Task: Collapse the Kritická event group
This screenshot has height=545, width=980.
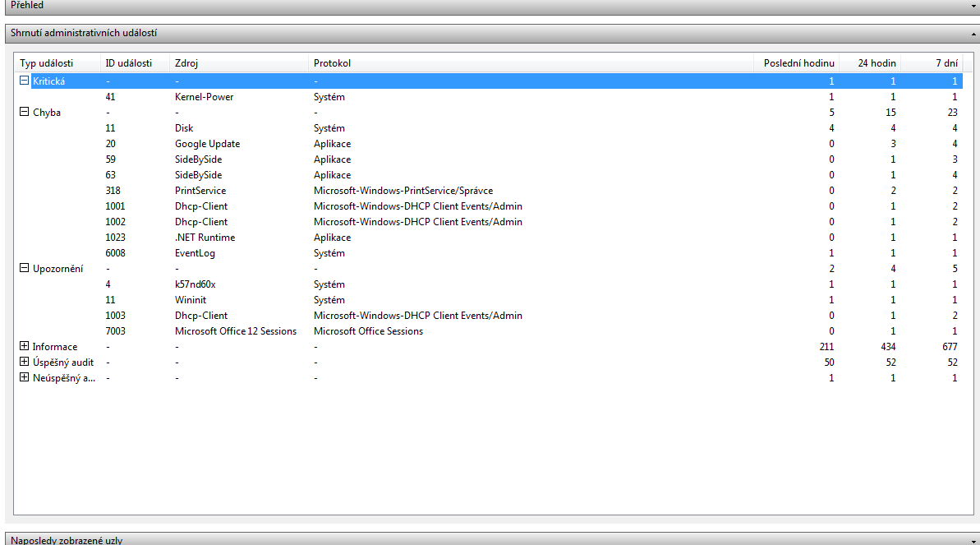Action: point(25,81)
